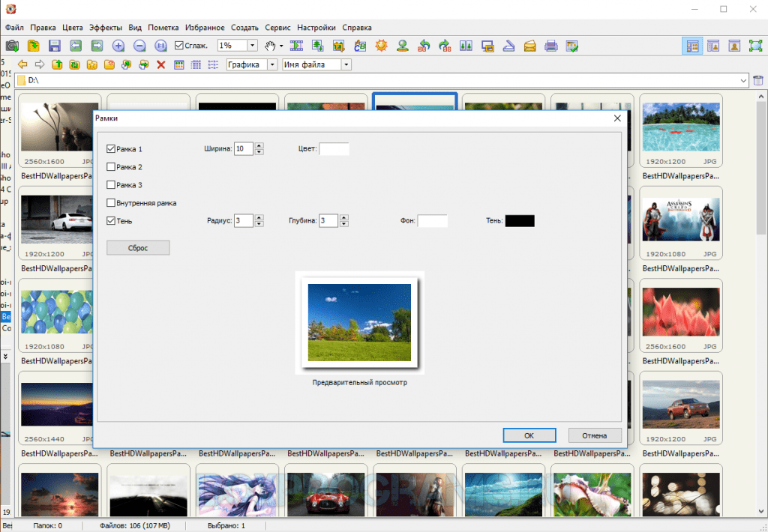This screenshot has width=768, height=532.
Task: Open the Цвета menu
Action: point(73,28)
